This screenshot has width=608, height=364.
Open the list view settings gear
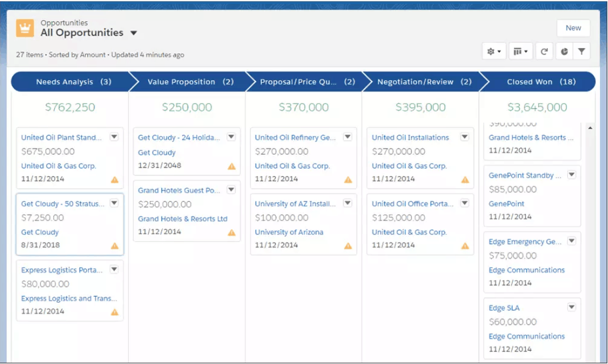click(x=494, y=51)
